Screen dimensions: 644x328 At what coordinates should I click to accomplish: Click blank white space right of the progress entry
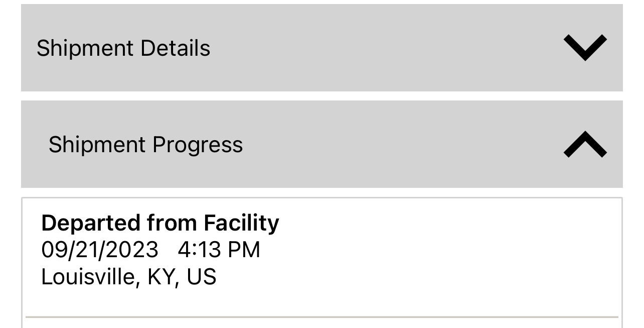click(x=451, y=250)
